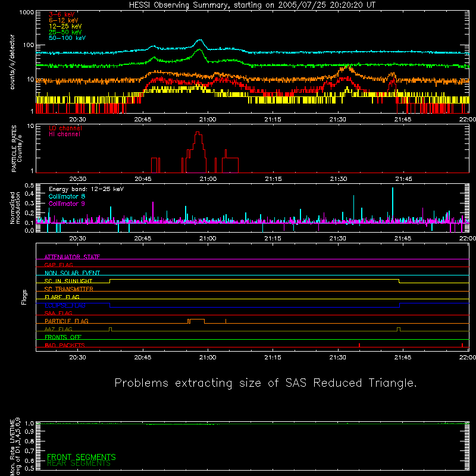
Task: Click the 'Energy band: 12-25 keV' label
Action: 86,189
